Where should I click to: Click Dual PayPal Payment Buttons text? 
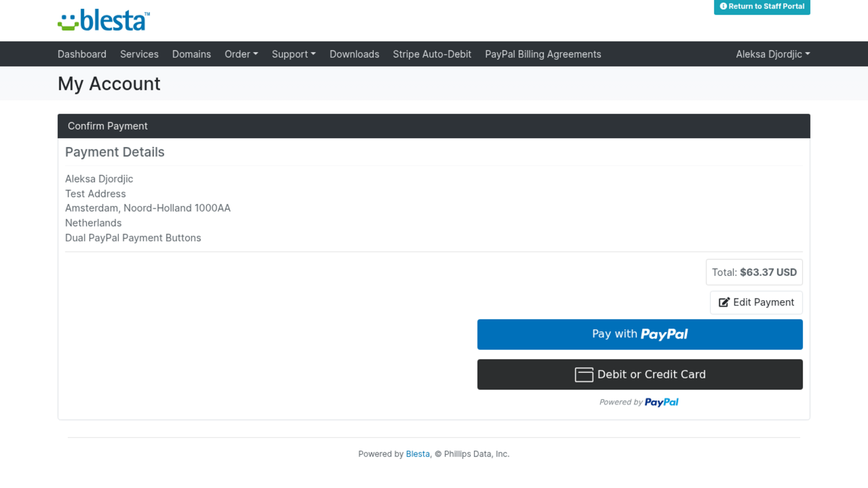(133, 238)
